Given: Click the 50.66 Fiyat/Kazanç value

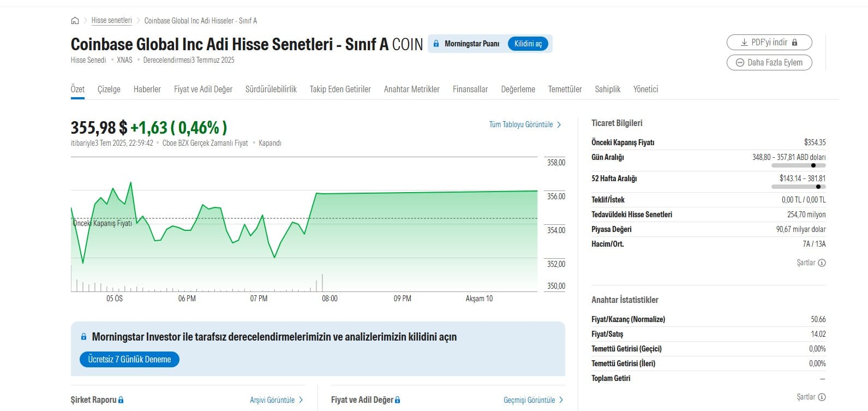Looking at the screenshot, I should coord(818,319).
